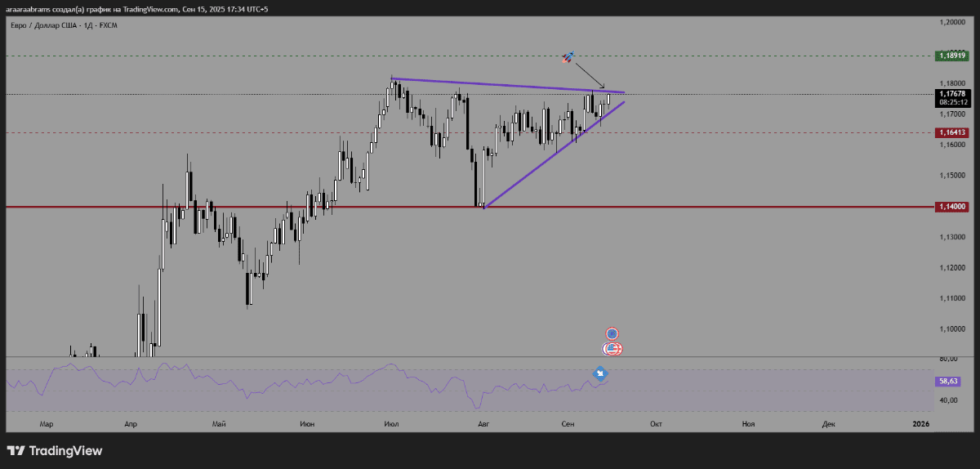Click the 2026 label on time axis
This screenshot has width=980, height=469.
click(x=920, y=423)
